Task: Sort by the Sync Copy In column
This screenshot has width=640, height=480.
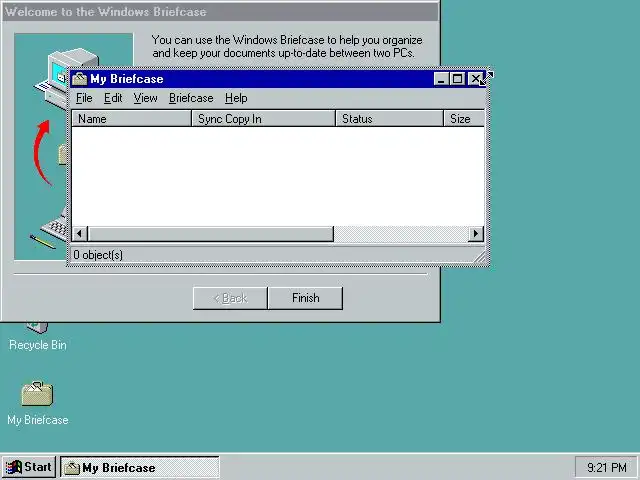Action: tap(263, 118)
